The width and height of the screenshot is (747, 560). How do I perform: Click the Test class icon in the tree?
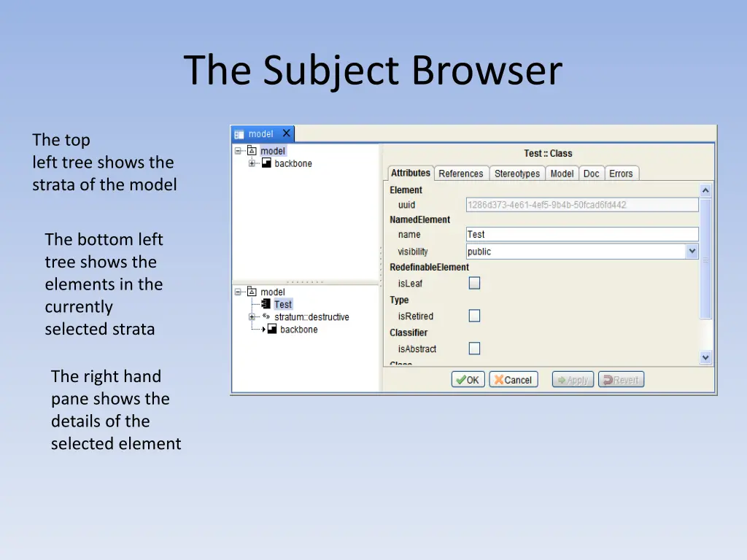[x=266, y=305]
